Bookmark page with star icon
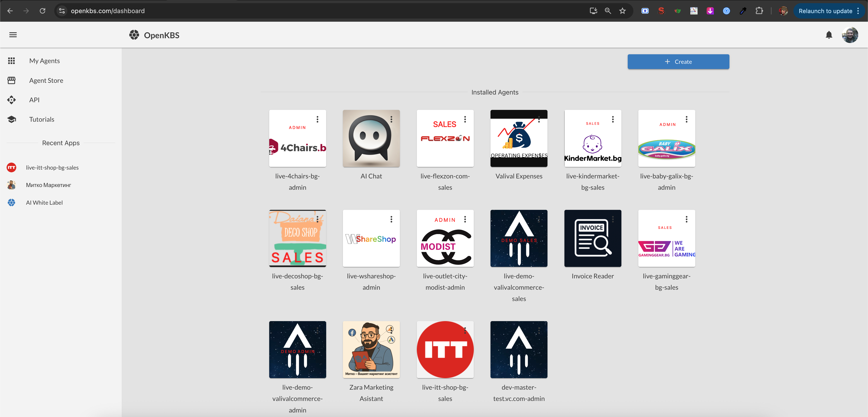Image resolution: width=868 pixels, height=417 pixels. 622,11
